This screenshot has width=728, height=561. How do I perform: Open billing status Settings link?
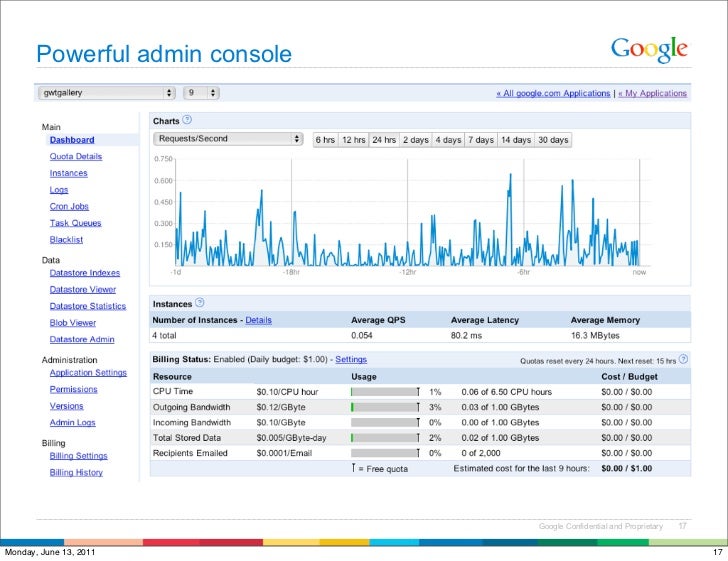coord(351,359)
